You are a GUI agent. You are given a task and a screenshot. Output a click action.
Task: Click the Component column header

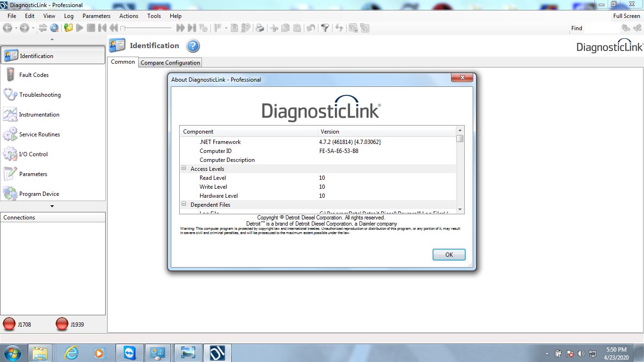click(249, 132)
